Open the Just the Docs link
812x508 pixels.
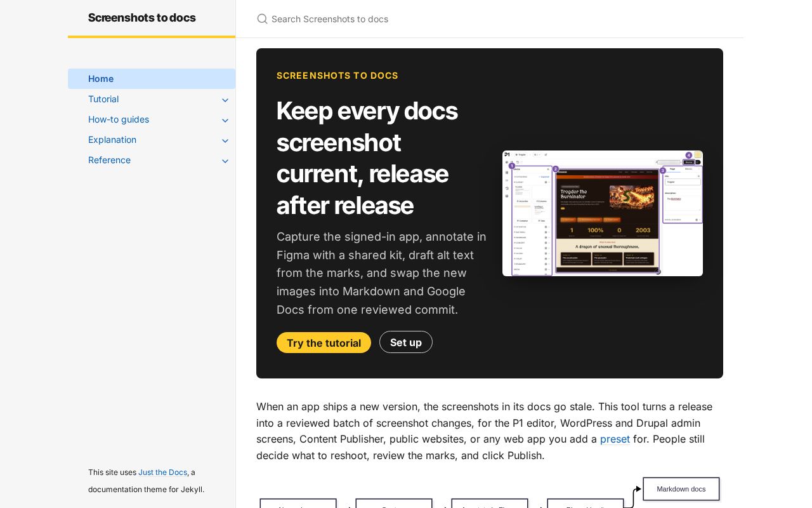coord(163,472)
